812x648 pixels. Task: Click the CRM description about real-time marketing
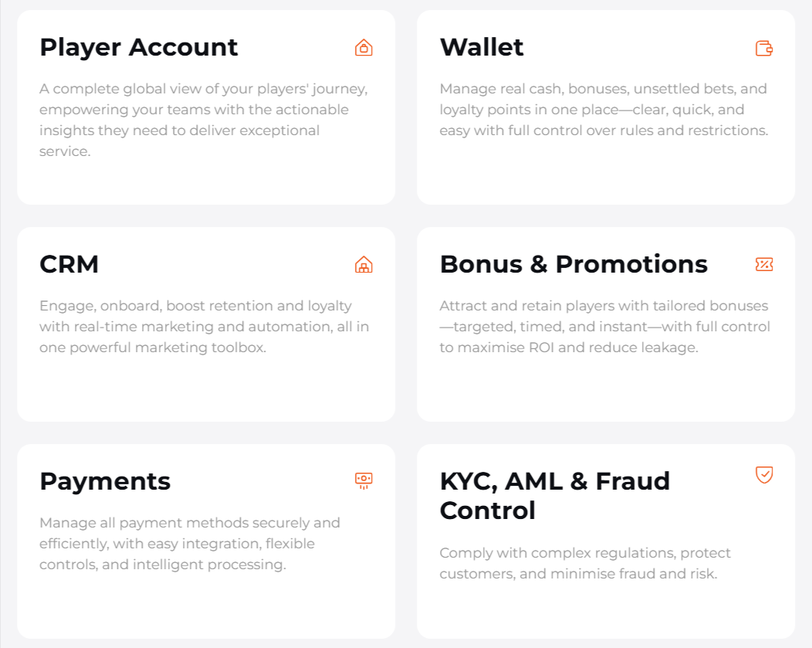pyautogui.click(x=204, y=327)
